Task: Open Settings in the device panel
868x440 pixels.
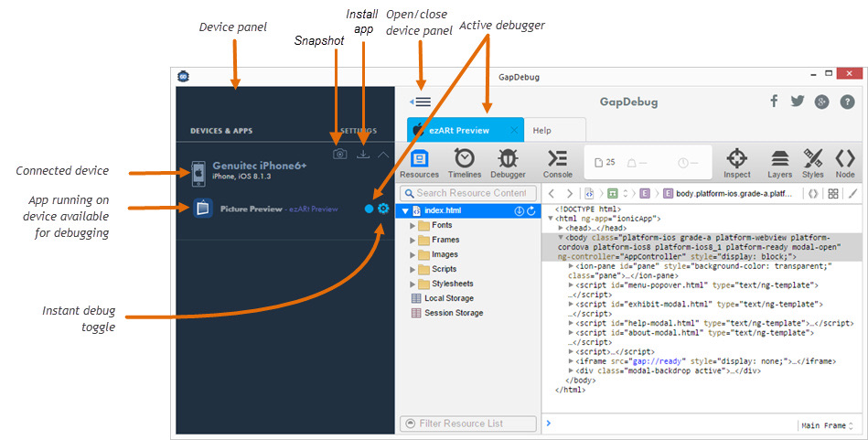Action: point(358,131)
